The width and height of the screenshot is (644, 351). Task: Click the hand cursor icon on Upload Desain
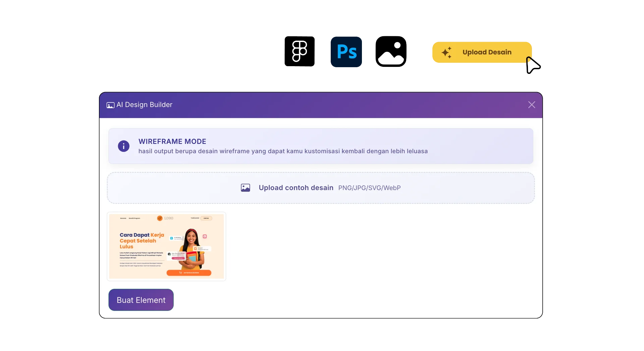click(529, 61)
